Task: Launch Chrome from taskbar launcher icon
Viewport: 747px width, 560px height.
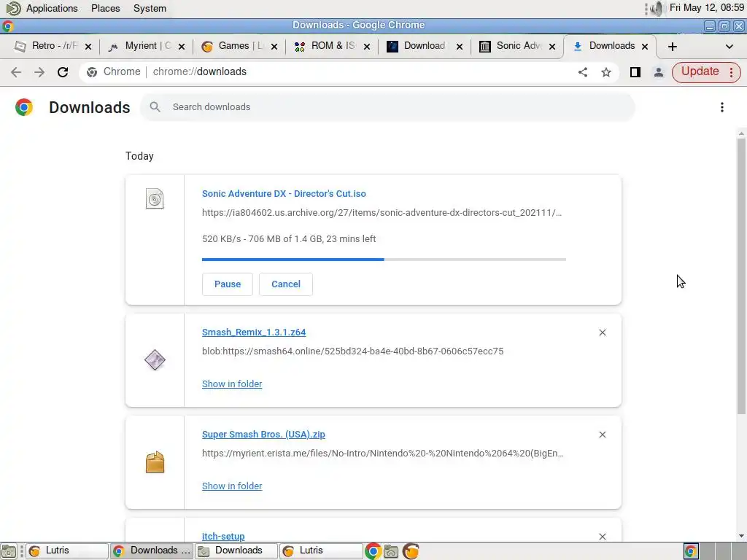Action: click(373, 551)
